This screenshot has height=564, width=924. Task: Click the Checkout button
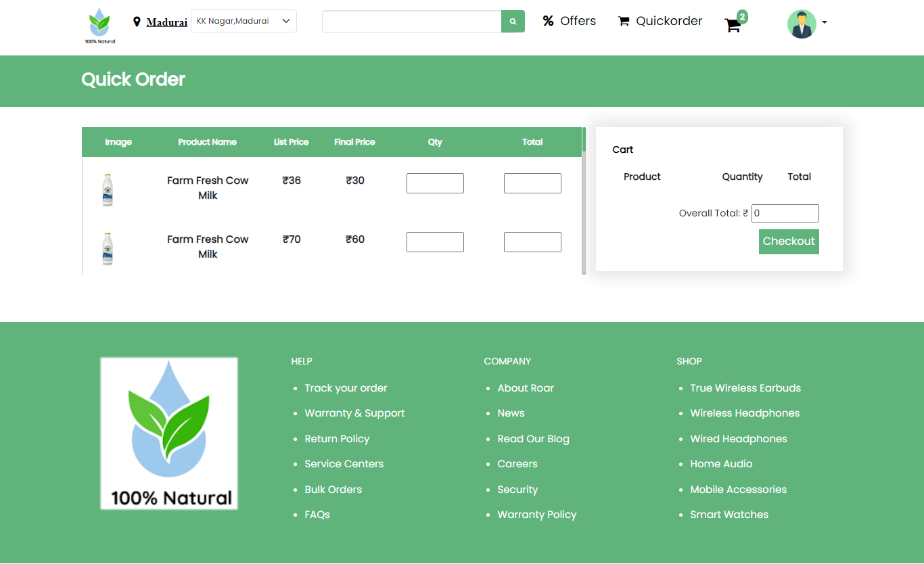[788, 241]
